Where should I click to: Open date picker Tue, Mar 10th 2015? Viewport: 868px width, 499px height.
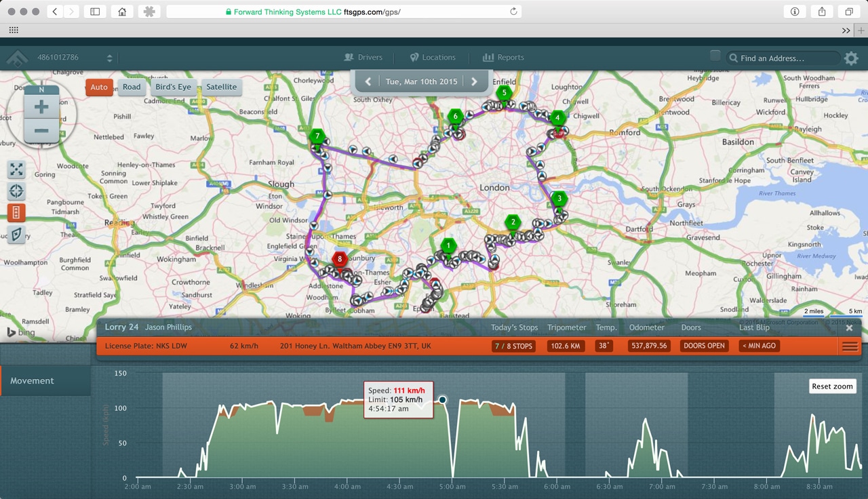421,81
